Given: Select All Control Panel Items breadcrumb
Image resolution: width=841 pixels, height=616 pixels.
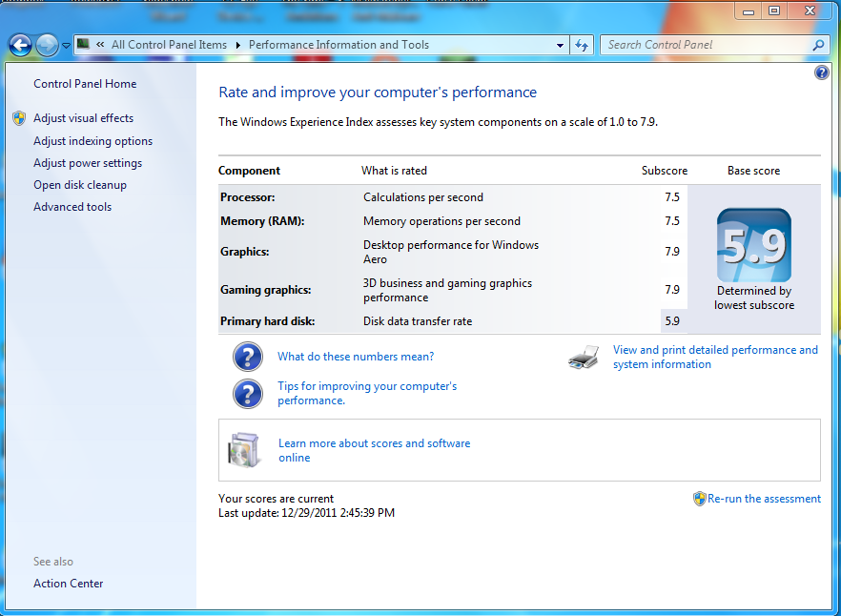Looking at the screenshot, I should (x=169, y=45).
